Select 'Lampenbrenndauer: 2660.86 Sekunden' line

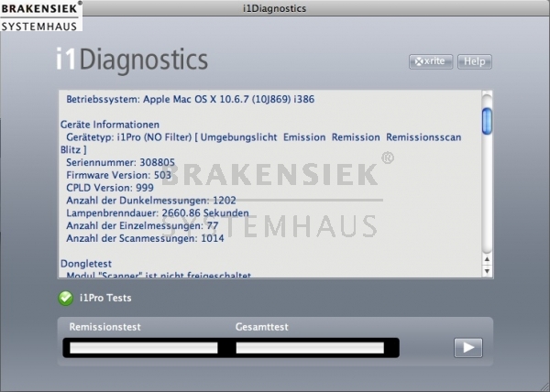[158, 213]
